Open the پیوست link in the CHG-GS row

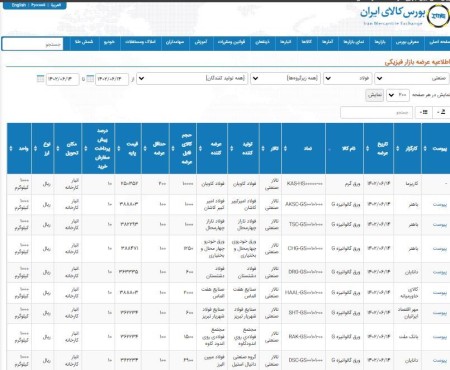pyautogui.click(x=440, y=249)
